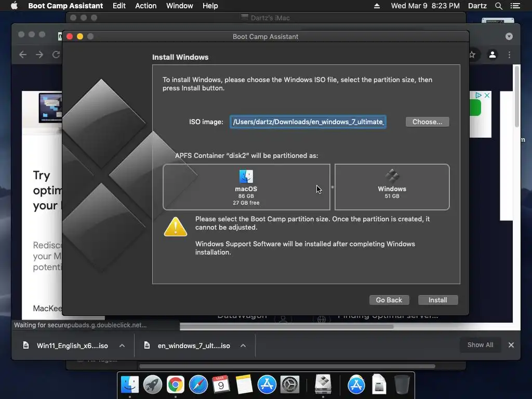Viewport: 532px width, 399px height.
Task: Click Chrome back arrow in browser window
Action: coord(23,55)
